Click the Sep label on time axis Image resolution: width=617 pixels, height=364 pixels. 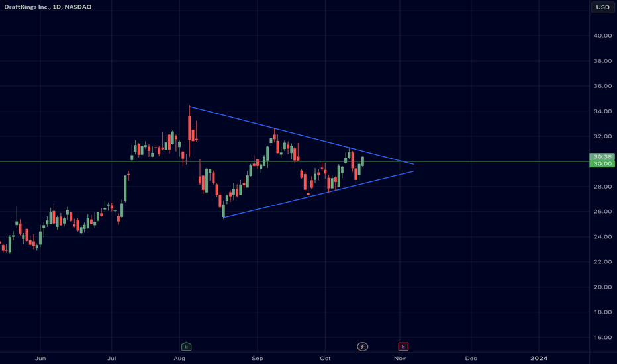click(x=258, y=359)
